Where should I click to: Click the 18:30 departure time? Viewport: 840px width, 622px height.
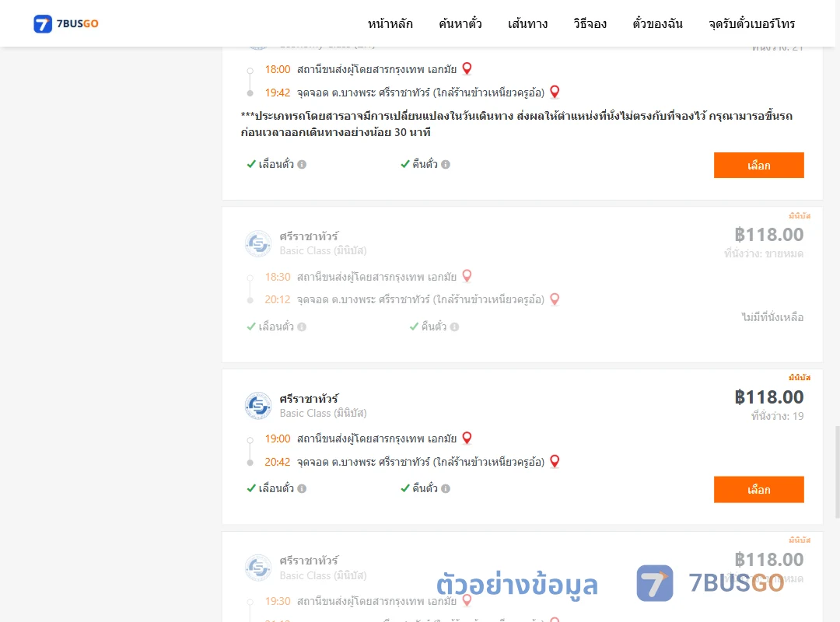click(278, 277)
